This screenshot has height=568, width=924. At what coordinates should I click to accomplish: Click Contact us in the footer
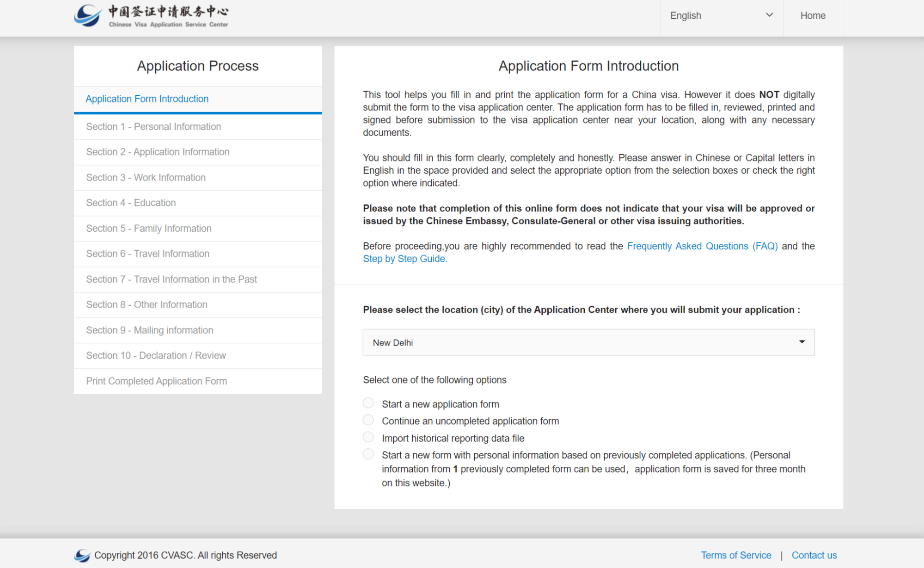(814, 555)
